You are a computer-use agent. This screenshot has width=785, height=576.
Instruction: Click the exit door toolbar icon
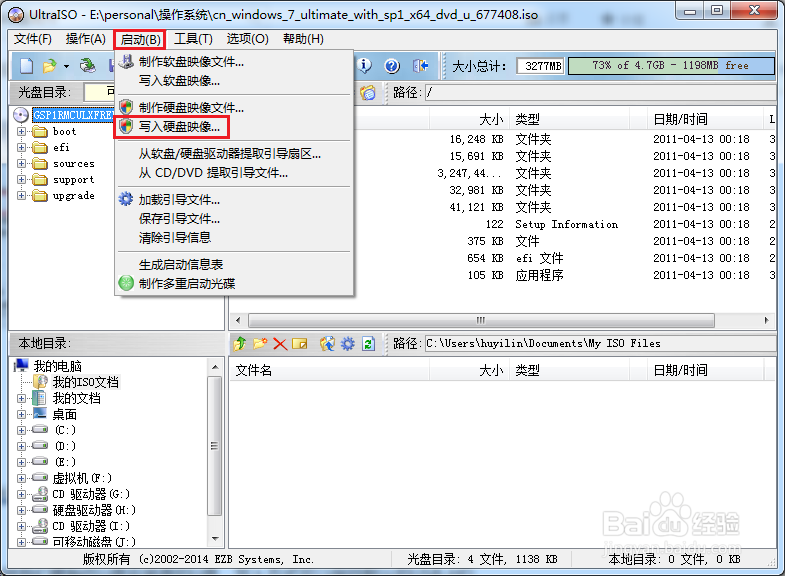tap(421, 66)
